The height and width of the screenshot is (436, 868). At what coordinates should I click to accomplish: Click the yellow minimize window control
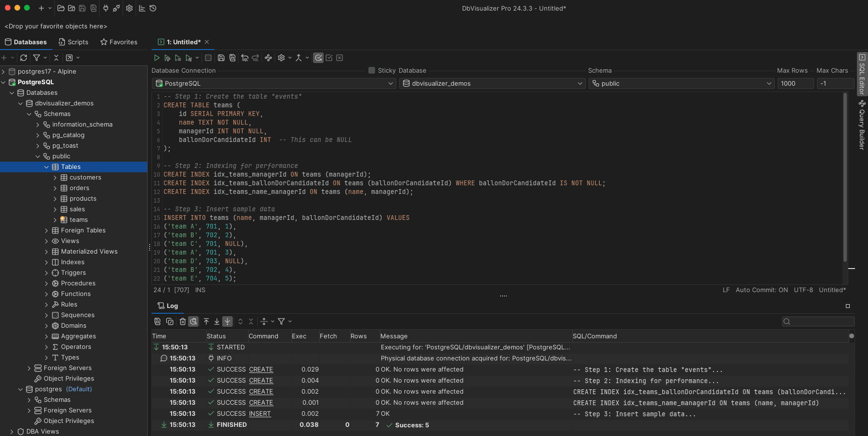[18, 8]
